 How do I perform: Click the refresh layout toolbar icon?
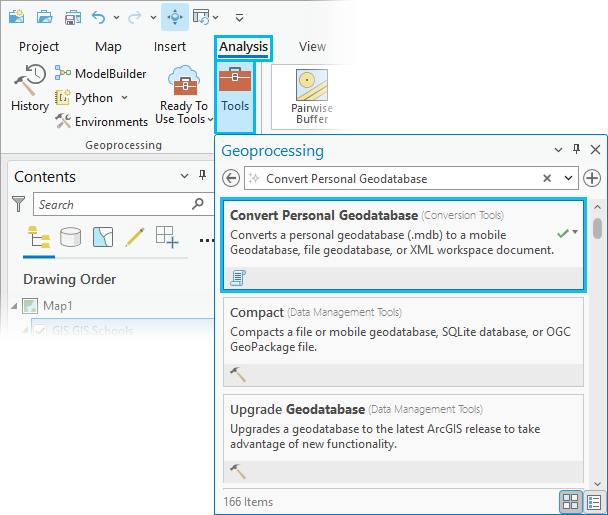tap(201, 17)
